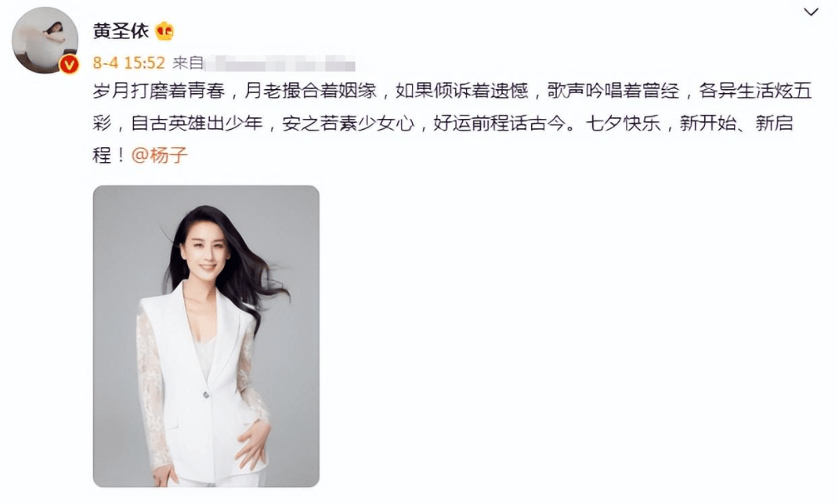Click the phrase 安之若素少女心
839x504 pixels.
point(348,123)
